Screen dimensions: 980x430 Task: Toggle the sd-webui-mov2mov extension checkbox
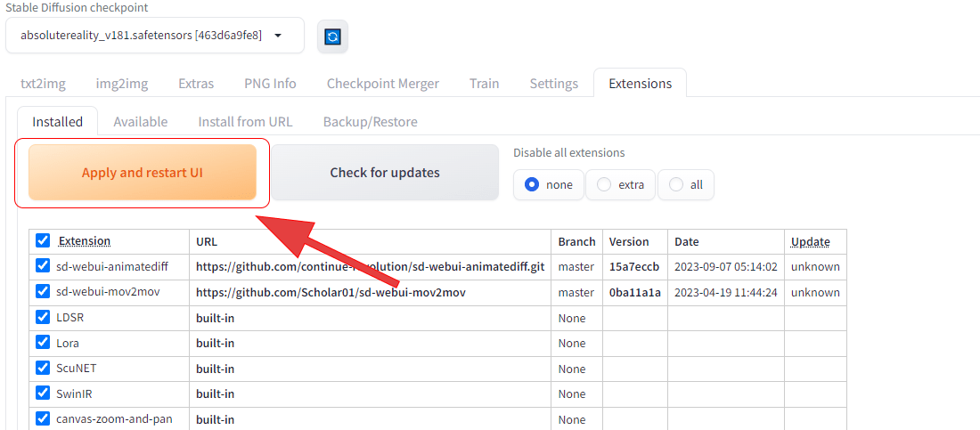[x=43, y=292]
